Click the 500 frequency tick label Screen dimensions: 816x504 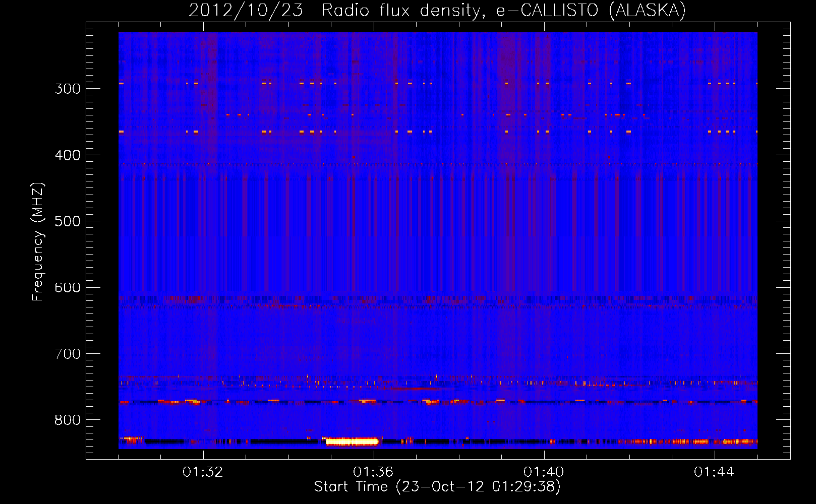pos(68,221)
